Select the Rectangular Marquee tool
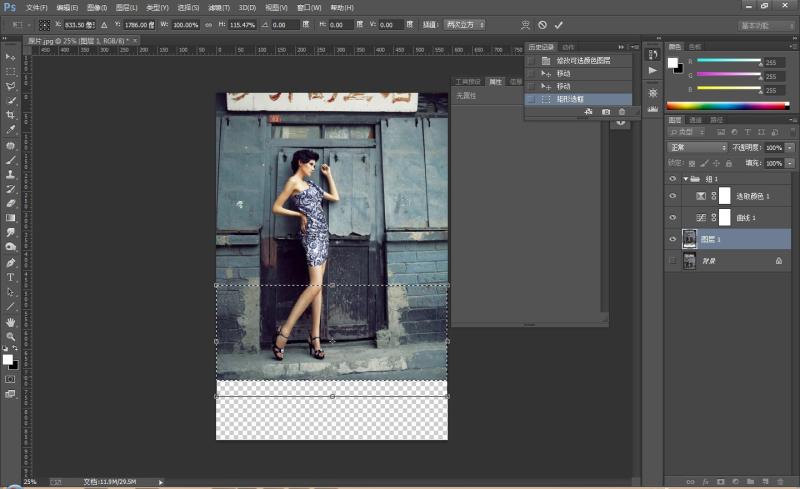This screenshot has height=489, width=800. pos(10,71)
